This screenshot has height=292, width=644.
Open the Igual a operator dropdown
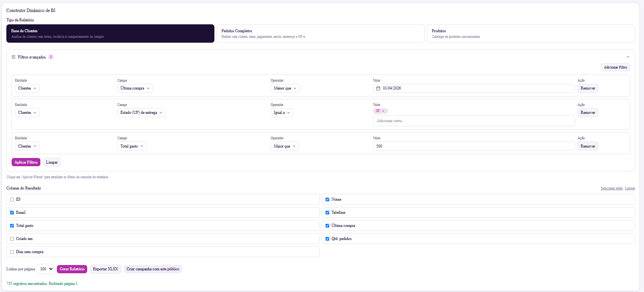pos(282,113)
